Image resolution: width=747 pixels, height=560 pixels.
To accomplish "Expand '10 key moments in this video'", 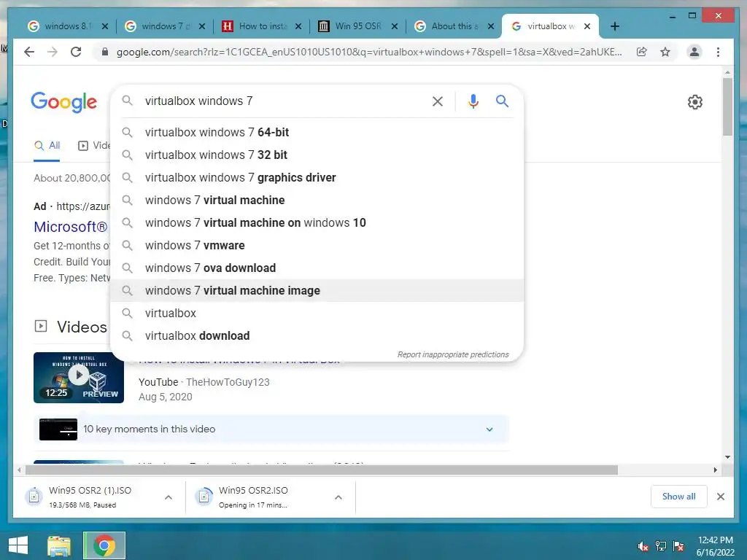I will click(x=271, y=429).
